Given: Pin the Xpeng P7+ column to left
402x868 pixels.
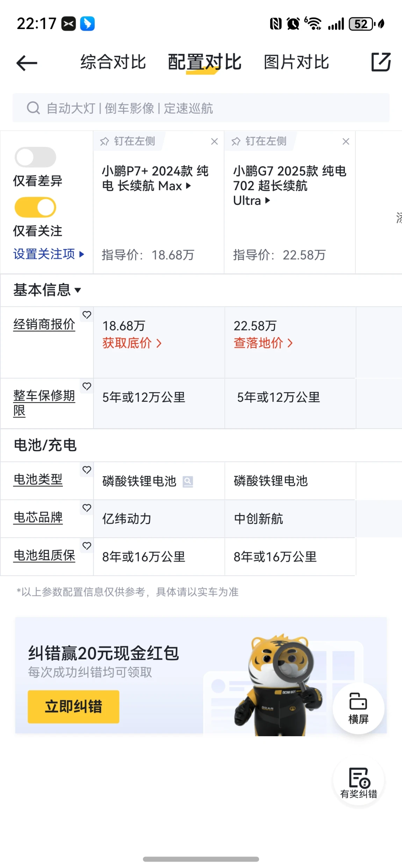Looking at the screenshot, I should tap(128, 141).
